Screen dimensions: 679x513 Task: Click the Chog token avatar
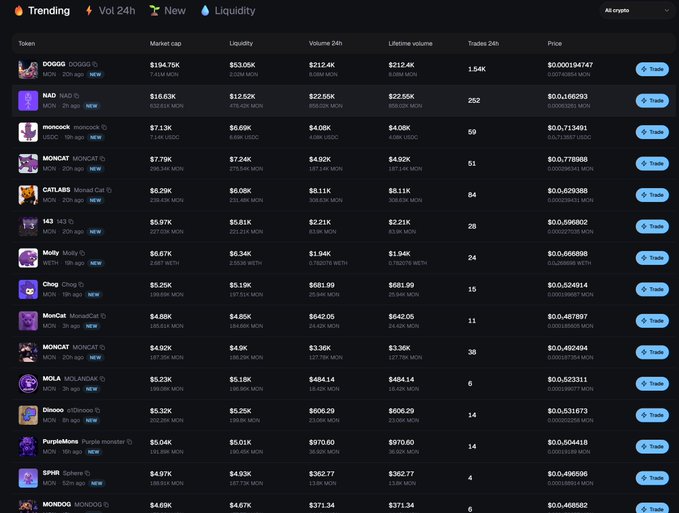pos(28,289)
